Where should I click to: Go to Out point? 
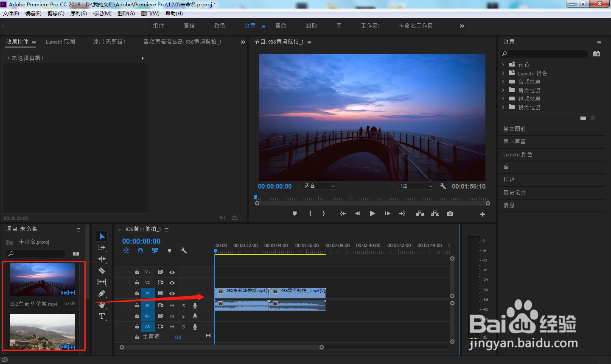(x=402, y=214)
